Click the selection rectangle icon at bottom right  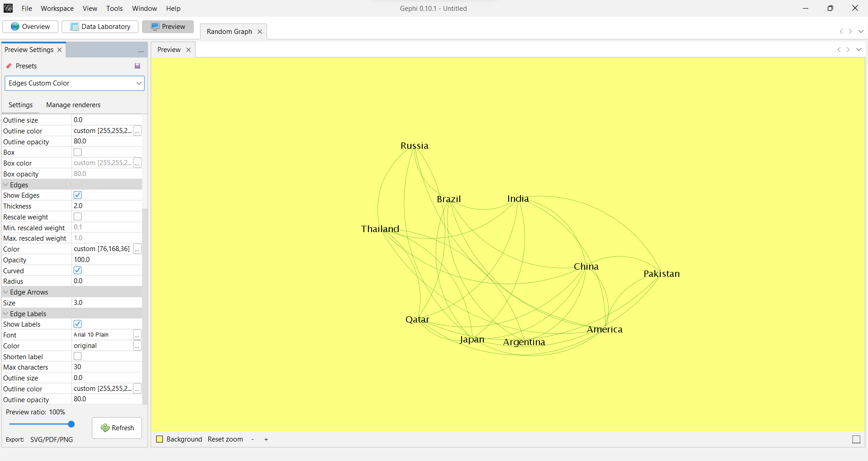pos(856,439)
